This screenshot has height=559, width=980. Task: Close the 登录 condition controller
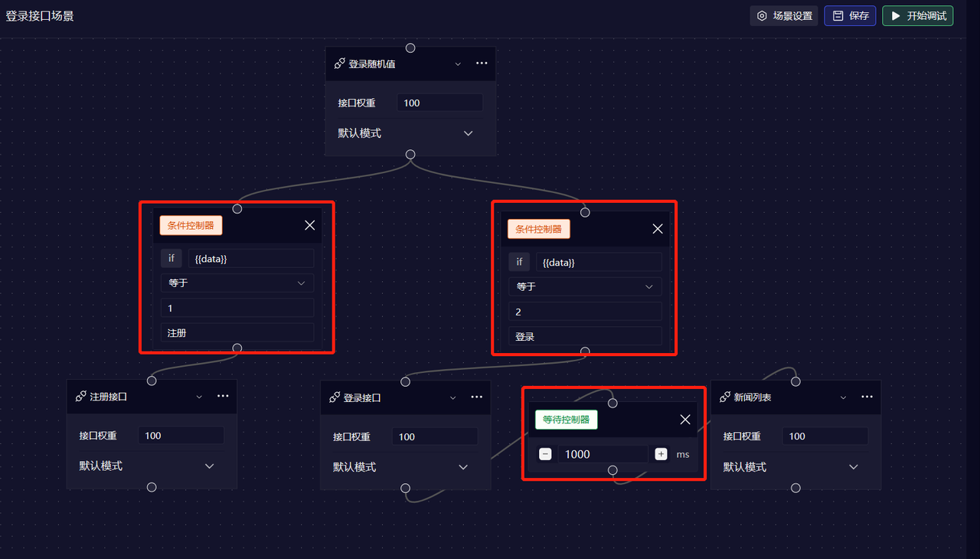(x=658, y=229)
